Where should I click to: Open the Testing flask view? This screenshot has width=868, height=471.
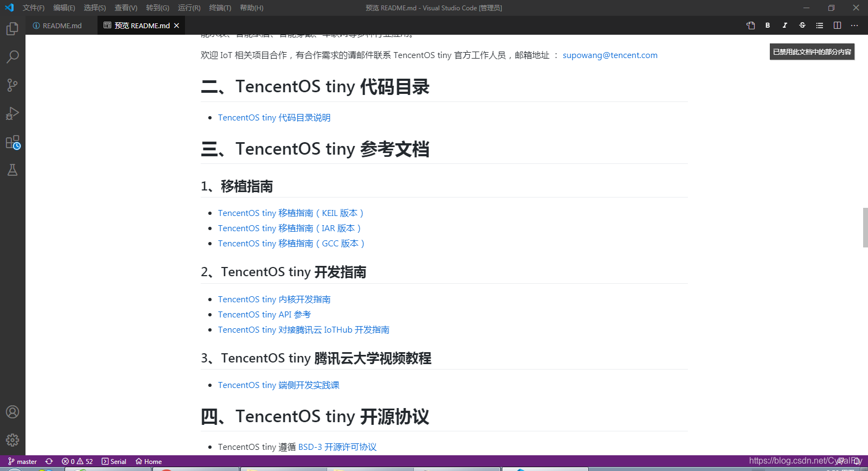pyautogui.click(x=12, y=170)
